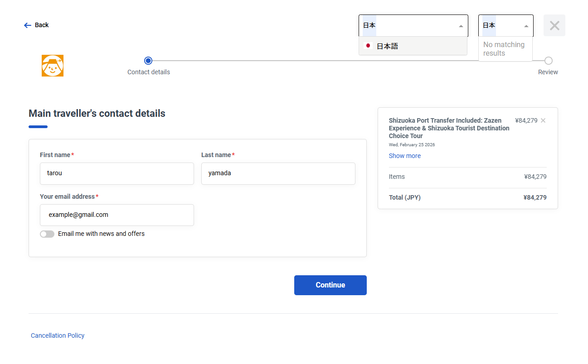This screenshot has width=588, height=364.
Task: Click the Contact details step label
Action: click(149, 72)
